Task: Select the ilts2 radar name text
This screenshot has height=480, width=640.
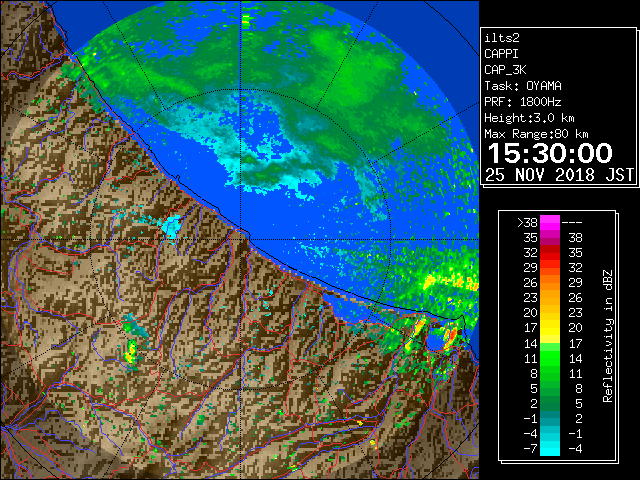Action: coord(502,38)
